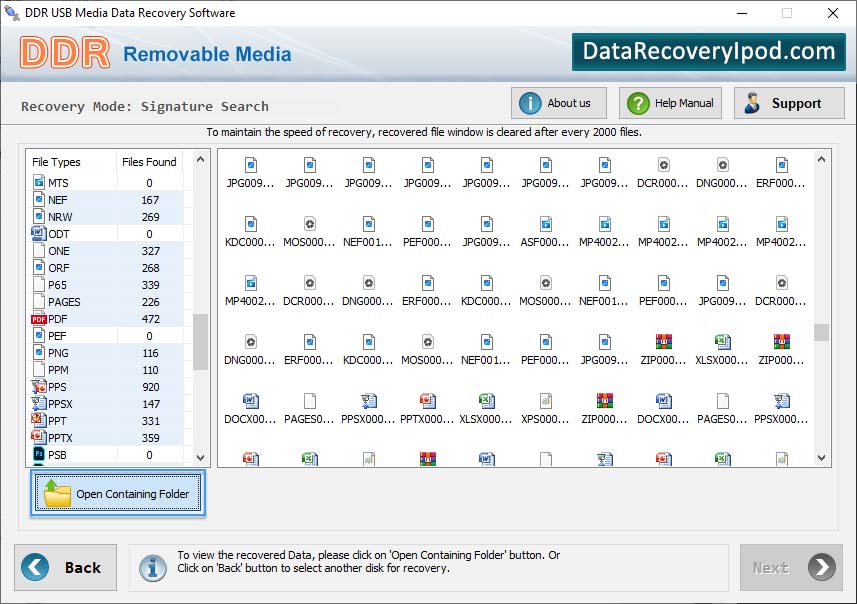Select the PEF file type row
The image size is (857, 604).
pyautogui.click(x=107, y=336)
